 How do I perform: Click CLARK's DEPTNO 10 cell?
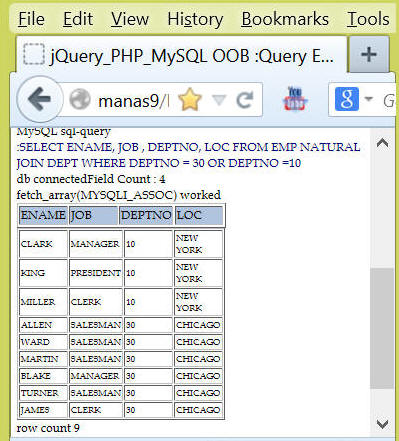point(148,244)
